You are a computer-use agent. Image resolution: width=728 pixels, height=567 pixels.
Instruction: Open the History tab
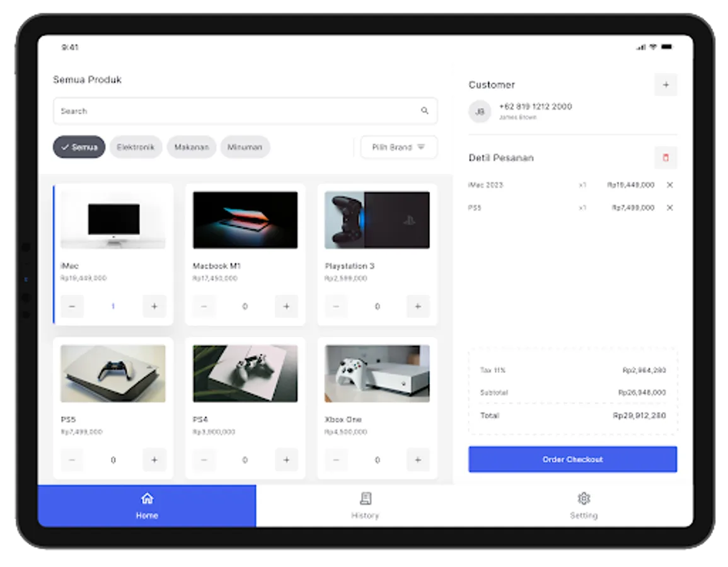365,506
